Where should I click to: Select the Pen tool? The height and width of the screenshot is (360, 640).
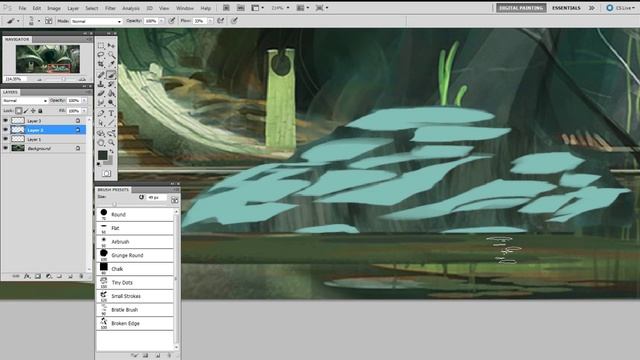(x=101, y=113)
